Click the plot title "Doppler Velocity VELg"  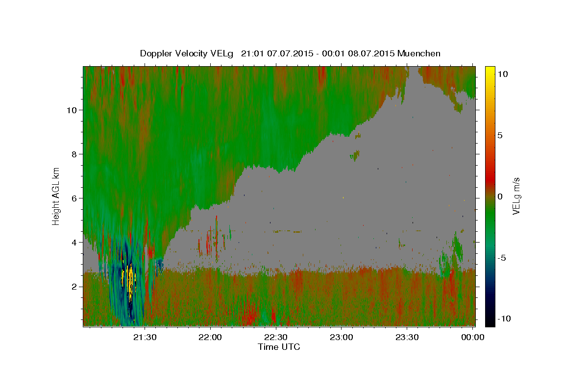click(188, 53)
